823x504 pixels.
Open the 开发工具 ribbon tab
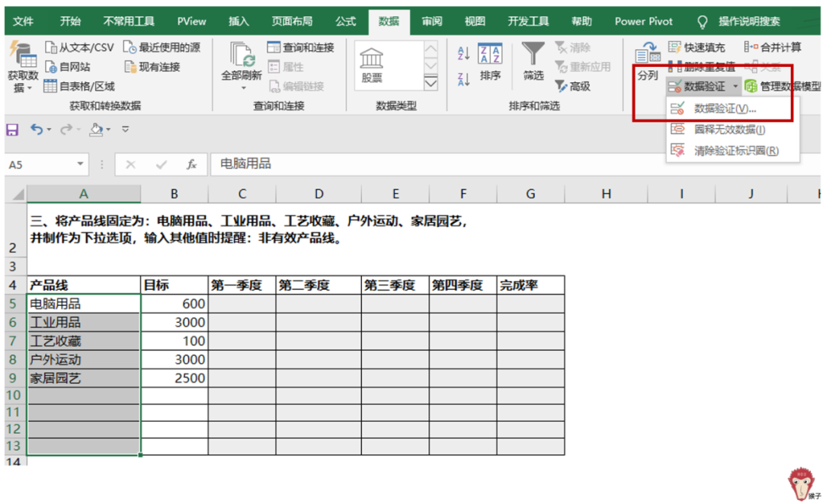[x=528, y=21]
